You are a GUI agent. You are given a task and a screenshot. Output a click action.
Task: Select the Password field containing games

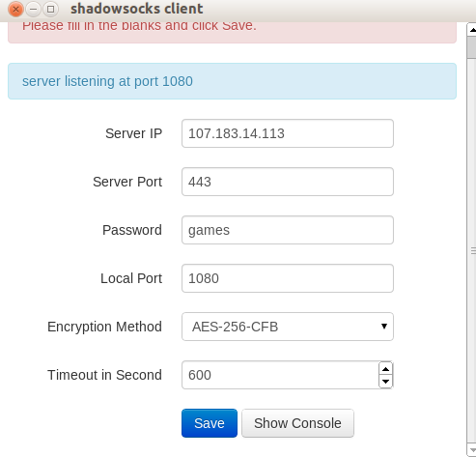[x=288, y=230]
